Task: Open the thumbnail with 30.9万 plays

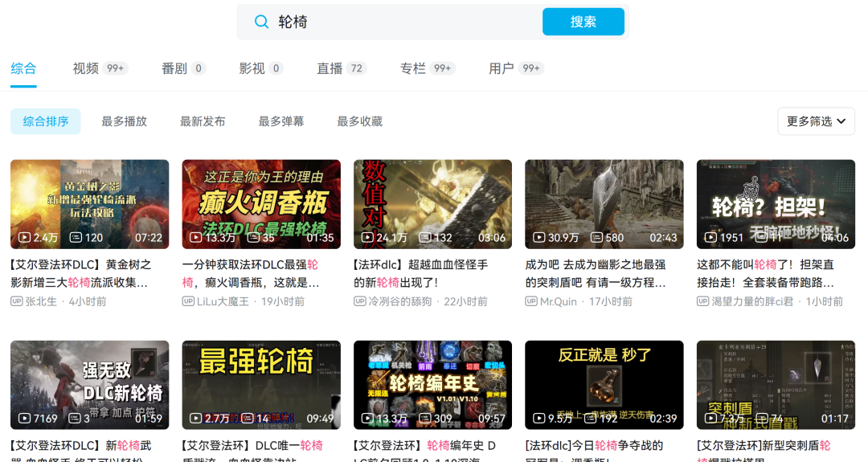Action: [604, 204]
